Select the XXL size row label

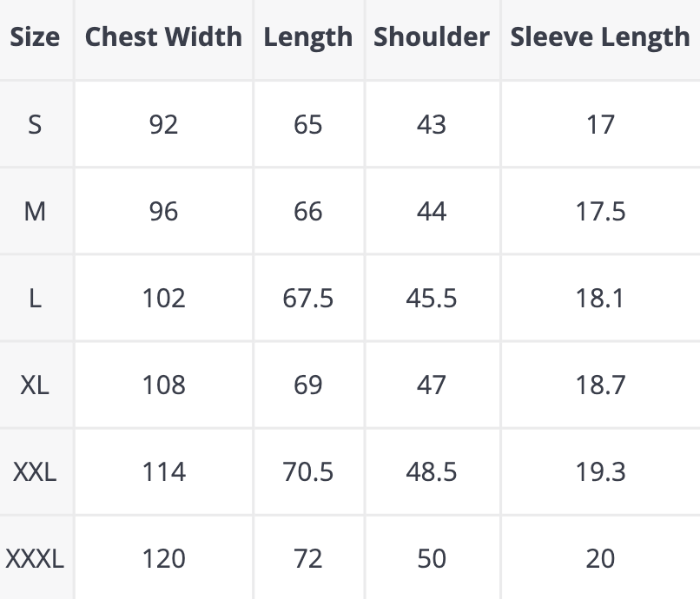(x=35, y=471)
